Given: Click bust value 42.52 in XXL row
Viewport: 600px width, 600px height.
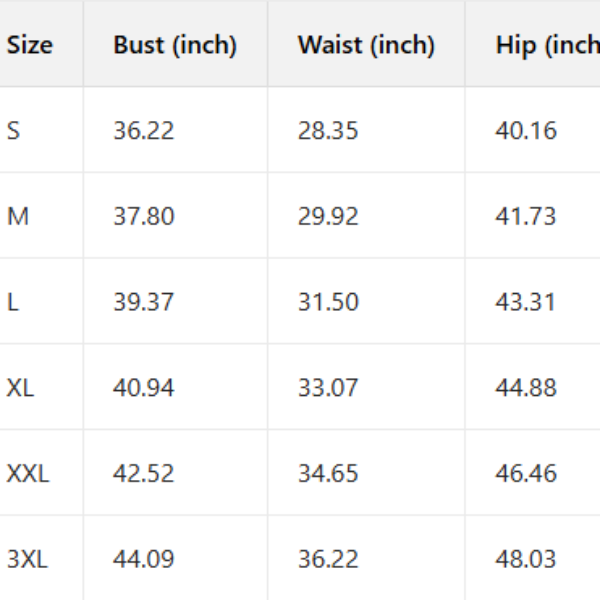Looking at the screenshot, I should (143, 473).
